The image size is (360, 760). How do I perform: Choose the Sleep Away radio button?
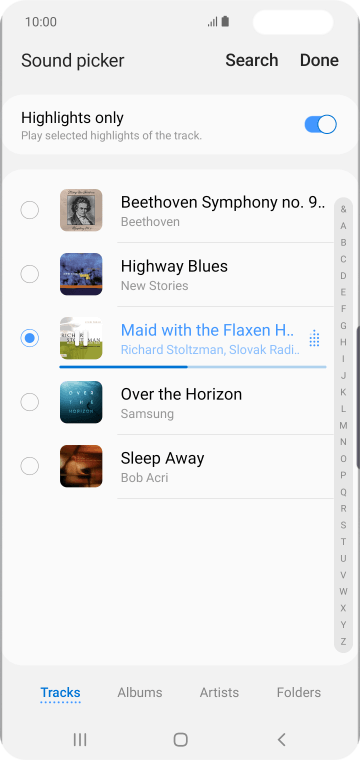click(x=30, y=466)
